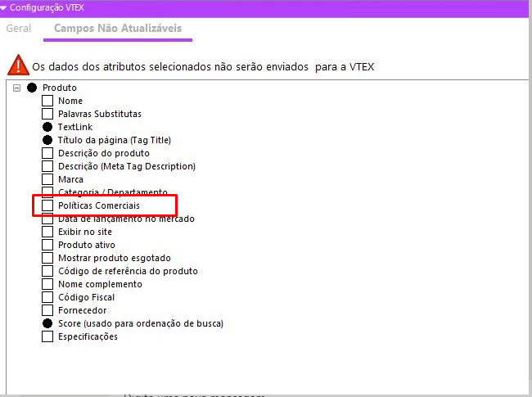Check the Especificações checkbox

pos(47,336)
